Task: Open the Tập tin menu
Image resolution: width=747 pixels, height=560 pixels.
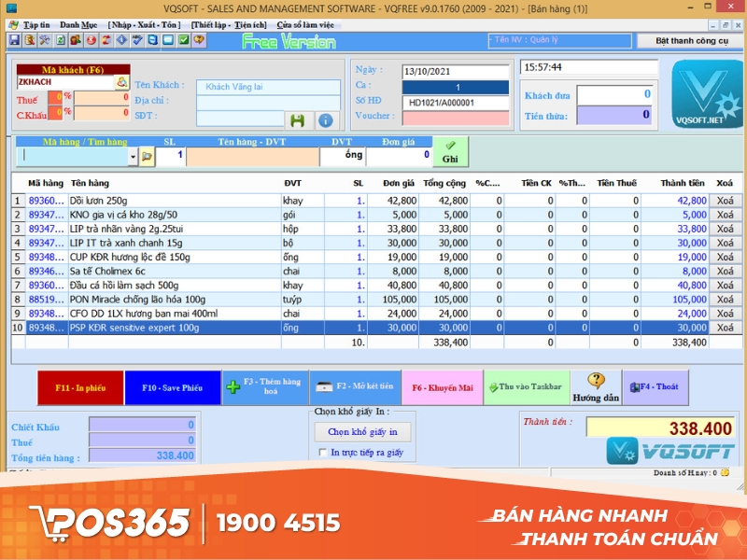Action: 36,25
